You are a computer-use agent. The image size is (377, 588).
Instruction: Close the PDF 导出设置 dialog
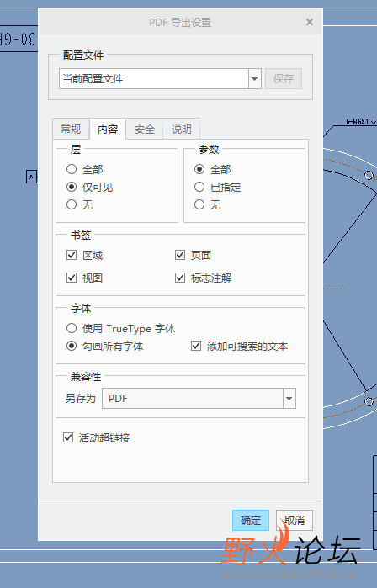(310, 22)
